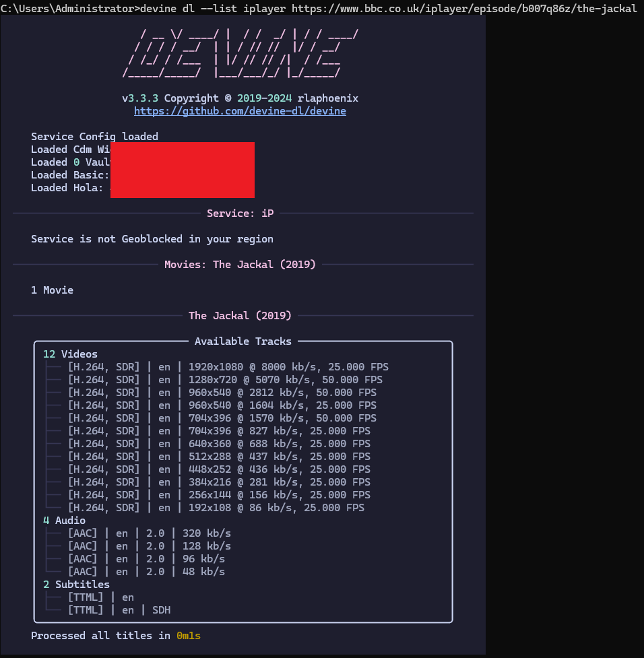Select the 192x108 @ 86 kb/s video row
The height and width of the screenshot is (658, 644).
pyautogui.click(x=216, y=508)
